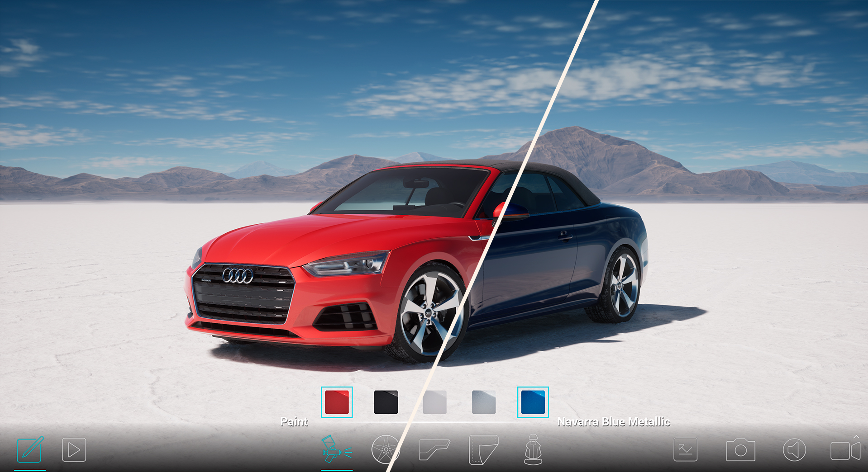The image size is (868, 472).
Task: Expand the chevron above the video camera
Action: point(856,437)
